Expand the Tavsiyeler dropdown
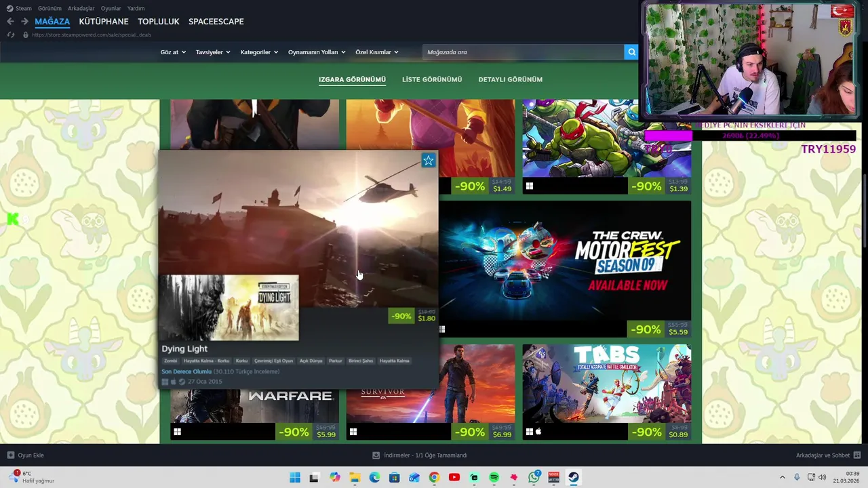868x488 pixels. click(x=213, y=52)
